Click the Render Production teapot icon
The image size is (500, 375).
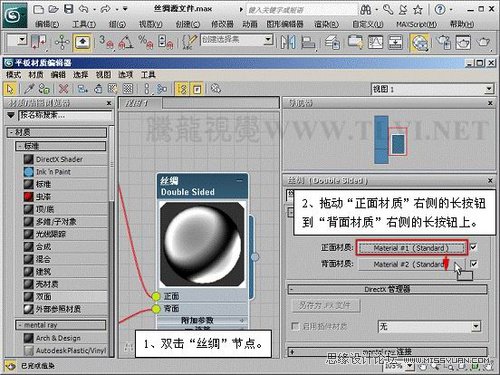483,43
